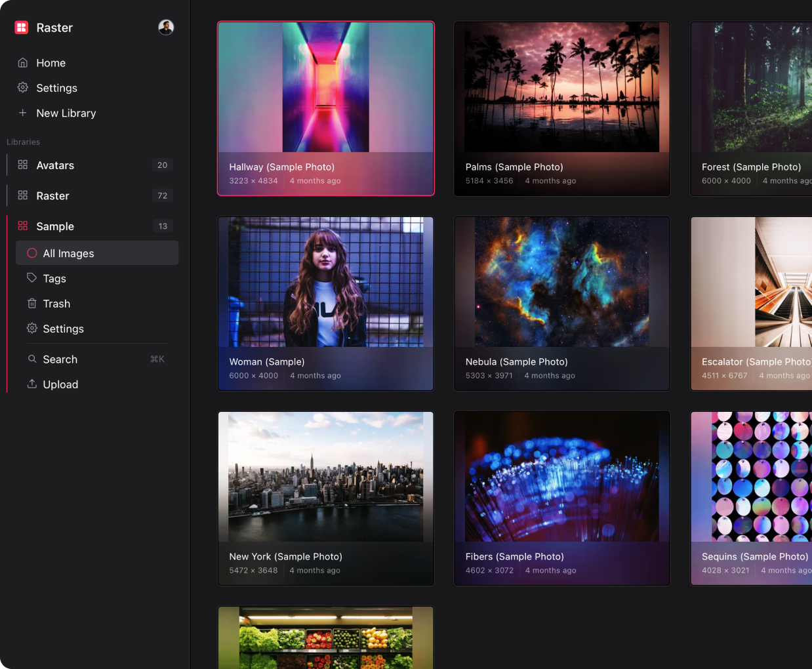This screenshot has width=812, height=669.
Task: Click the Home house icon
Action: [23, 63]
